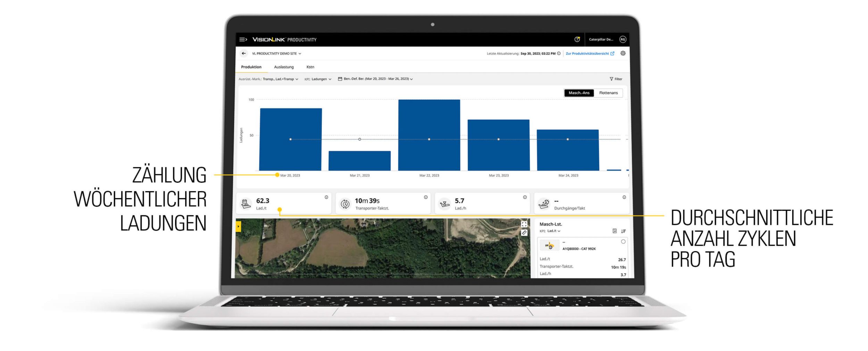Viewport: 868px width, 351px height.
Task: Open the help question mark icon
Action: (577, 40)
